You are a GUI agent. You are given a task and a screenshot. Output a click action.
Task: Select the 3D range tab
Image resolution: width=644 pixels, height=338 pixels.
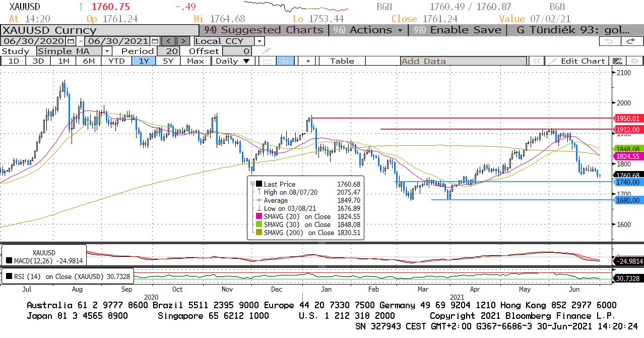click(38, 61)
